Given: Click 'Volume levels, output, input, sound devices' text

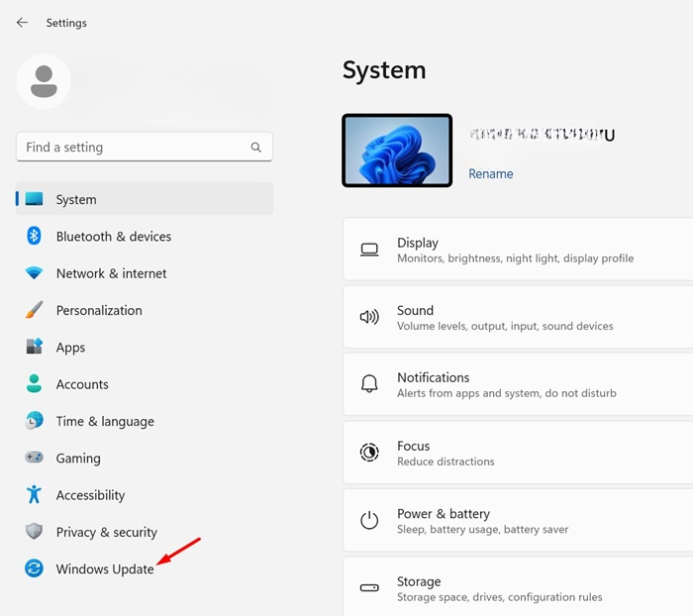Looking at the screenshot, I should pyautogui.click(x=505, y=326).
